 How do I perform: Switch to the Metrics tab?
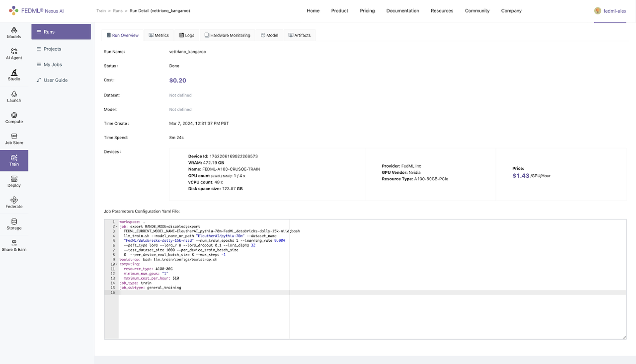(x=159, y=35)
